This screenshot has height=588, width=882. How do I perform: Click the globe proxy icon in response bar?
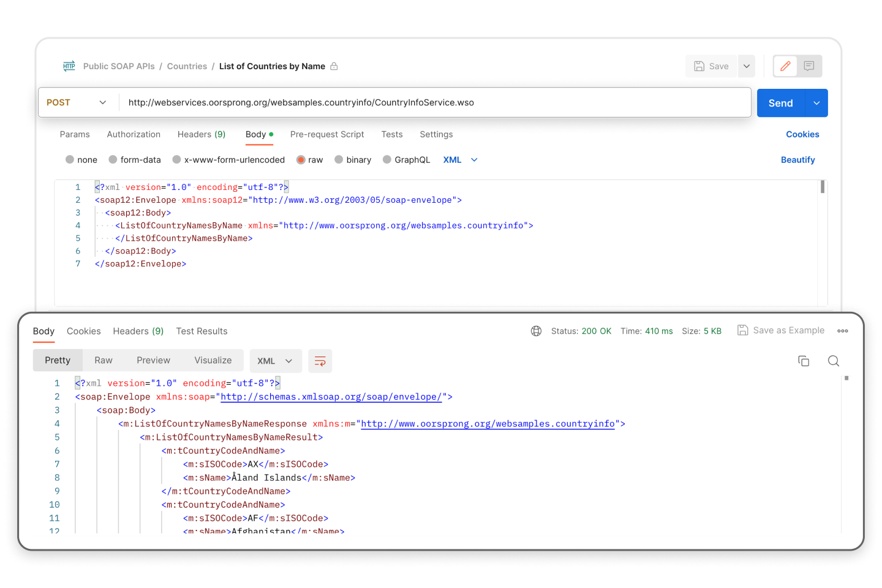click(x=536, y=331)
